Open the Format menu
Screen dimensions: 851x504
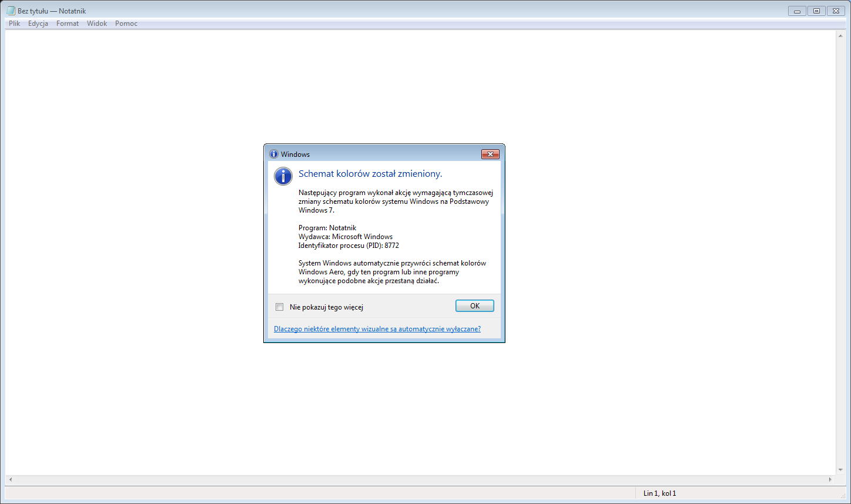(x=68, y=23)
